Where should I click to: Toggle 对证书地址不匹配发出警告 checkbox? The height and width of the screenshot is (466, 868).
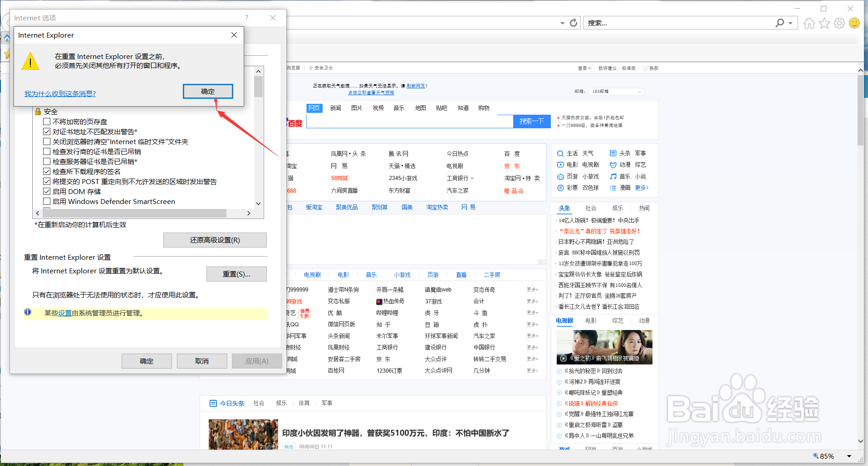47,131
